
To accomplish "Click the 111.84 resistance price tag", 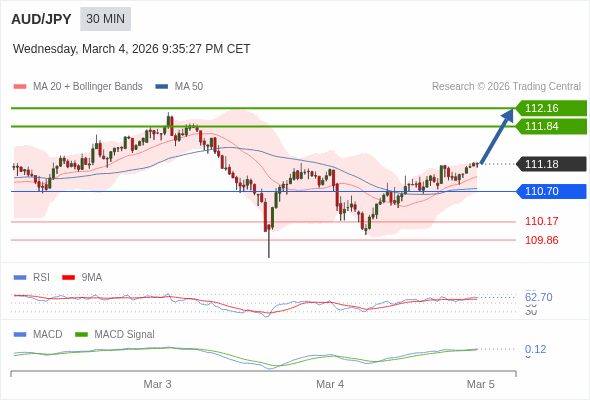I will [551, 126].
